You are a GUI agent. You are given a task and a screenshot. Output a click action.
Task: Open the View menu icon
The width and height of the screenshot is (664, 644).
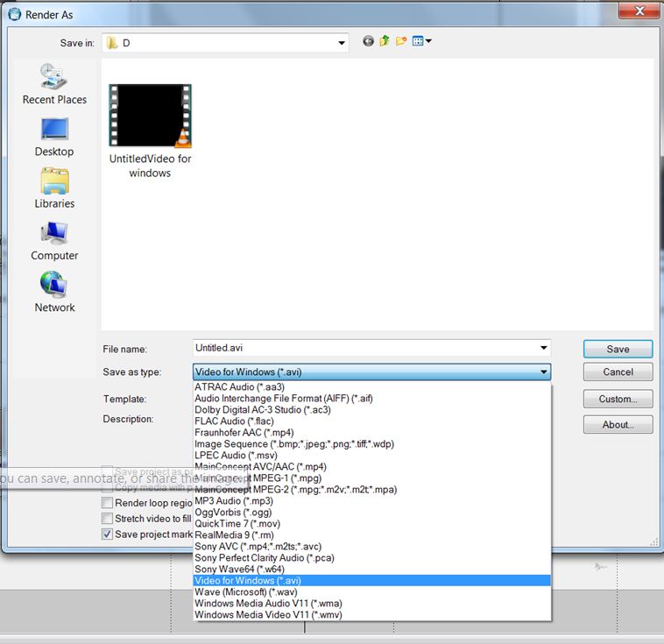421,41
